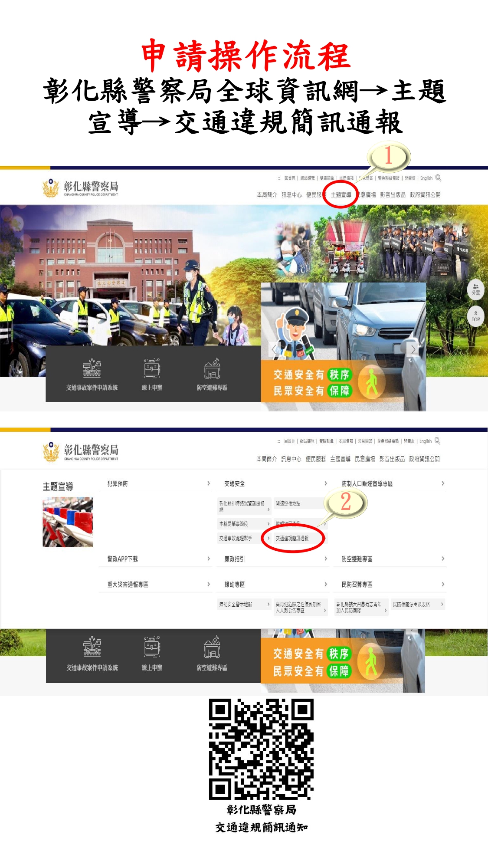
Task: Click 兒童版 on the step 2 page
Action: (409, 441)
